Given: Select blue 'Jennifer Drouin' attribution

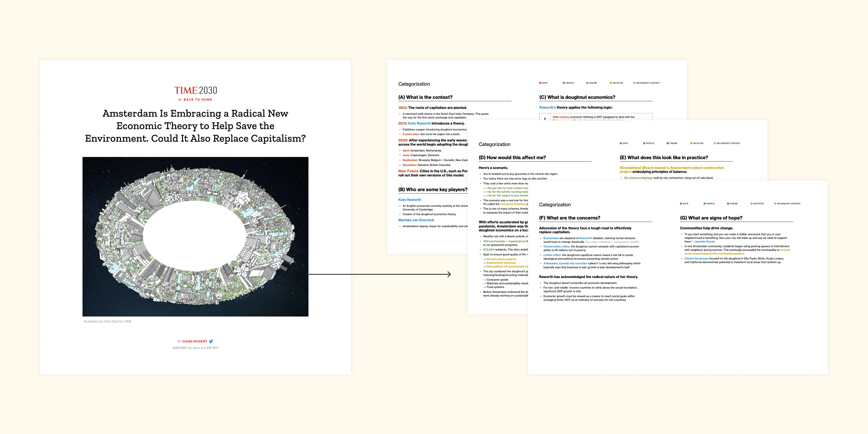Looking at the screenshot, I should pos(705,242).
